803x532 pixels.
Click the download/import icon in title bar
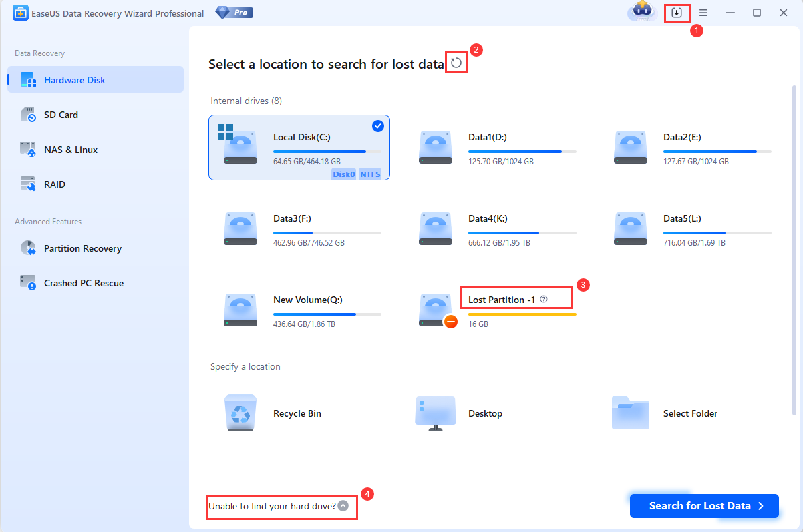pos(677,13)
